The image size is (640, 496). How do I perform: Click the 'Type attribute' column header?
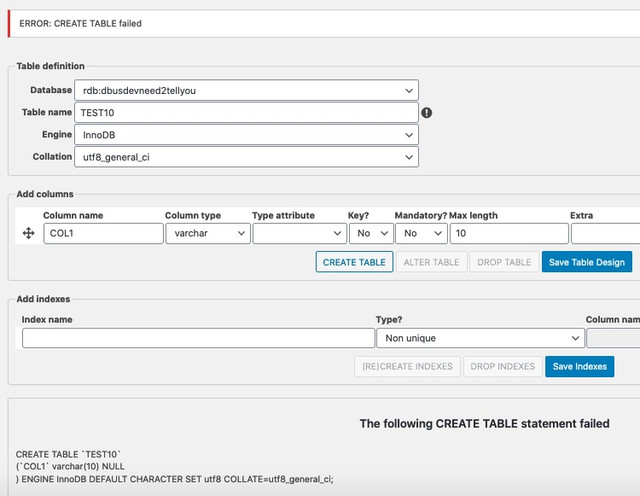click(283, 216)
